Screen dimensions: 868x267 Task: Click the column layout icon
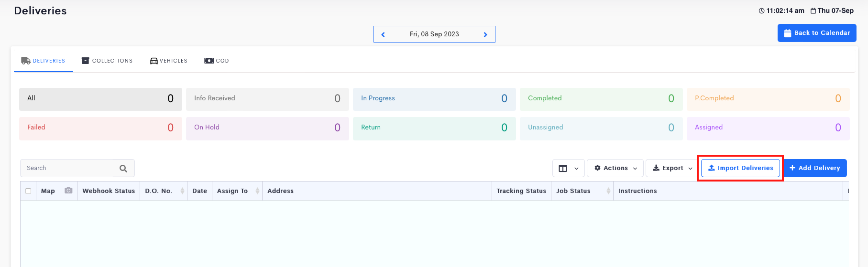coord(563,168)
